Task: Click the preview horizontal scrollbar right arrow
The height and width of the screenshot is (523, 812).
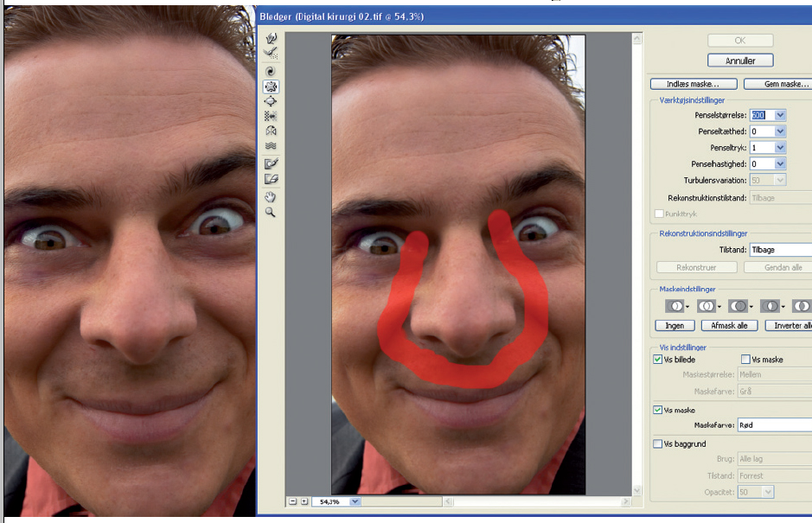Action: (626, 501)
